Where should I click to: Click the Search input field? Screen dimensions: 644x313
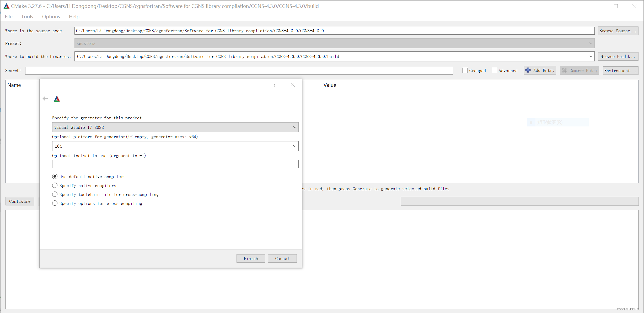coord(239,71)
